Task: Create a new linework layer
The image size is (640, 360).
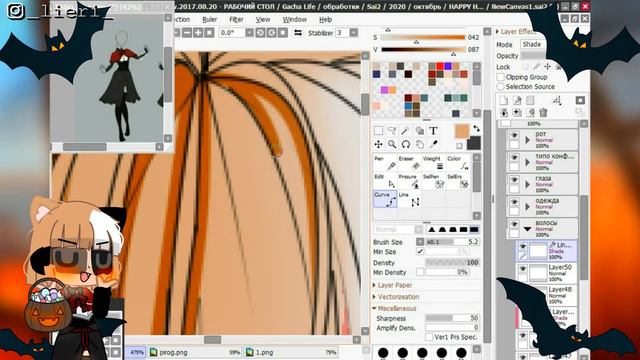Action: click(x=517, y=100)
